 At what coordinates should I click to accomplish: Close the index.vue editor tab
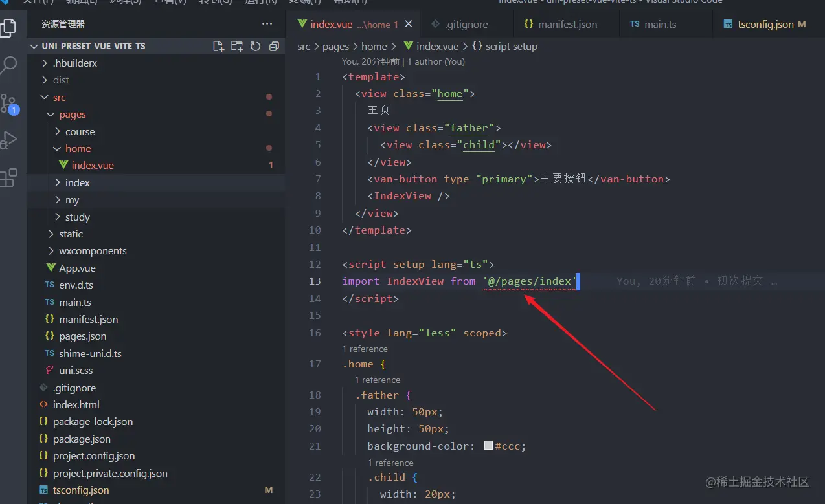click(x=409, y=24)
